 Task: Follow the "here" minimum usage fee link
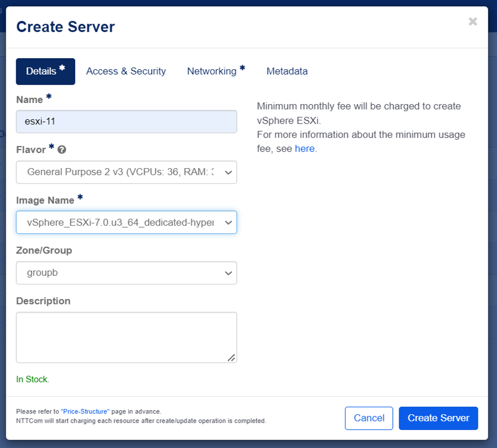(304, 148)
